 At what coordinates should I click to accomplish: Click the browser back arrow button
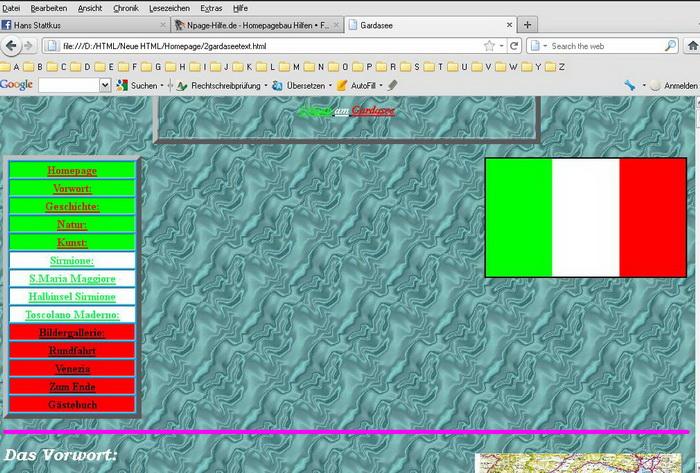tap(12, 45)
